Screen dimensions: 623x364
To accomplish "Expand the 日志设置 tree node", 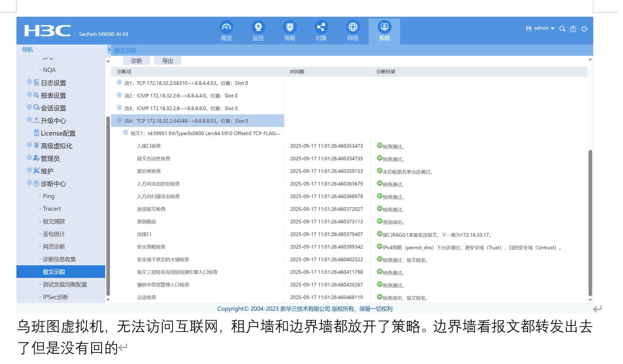I will 29,82.
